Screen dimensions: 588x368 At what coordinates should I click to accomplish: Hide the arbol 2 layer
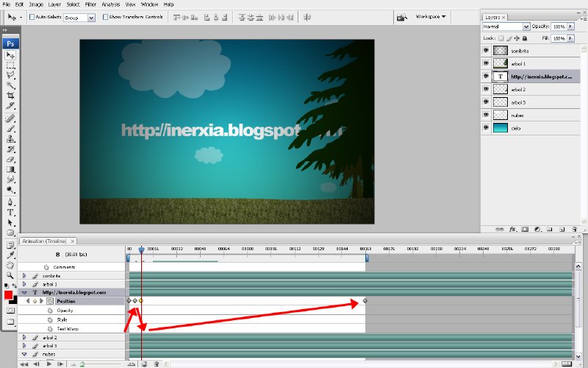click(x=487, y=89)
